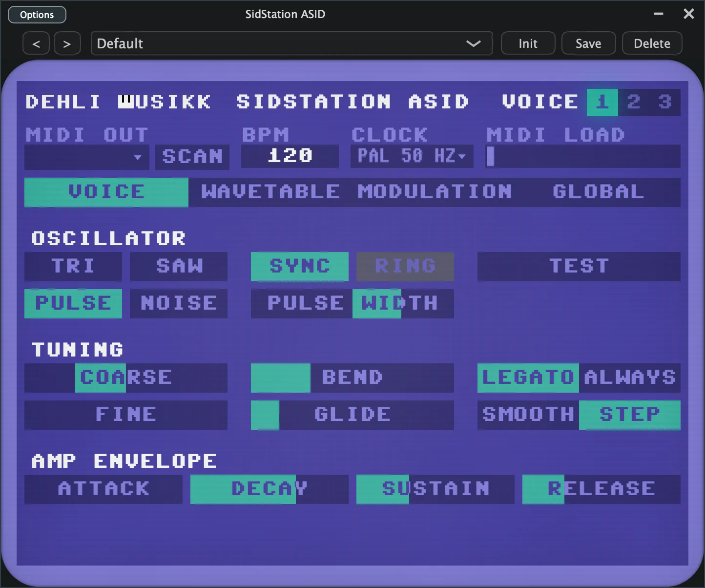Click the Options button
The width and height of the screenshot is (705, 588).
(37, 15)
